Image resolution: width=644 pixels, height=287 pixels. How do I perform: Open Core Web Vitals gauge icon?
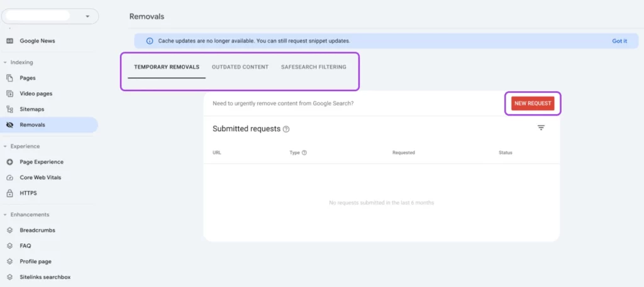(x=9, y=178)
